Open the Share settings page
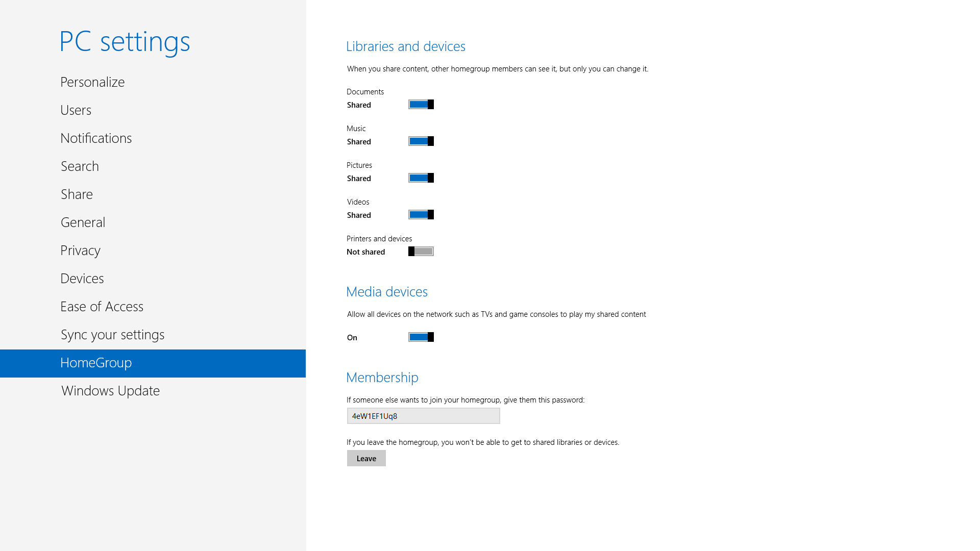Screen dimensions: 980x551 click(77, 194)
